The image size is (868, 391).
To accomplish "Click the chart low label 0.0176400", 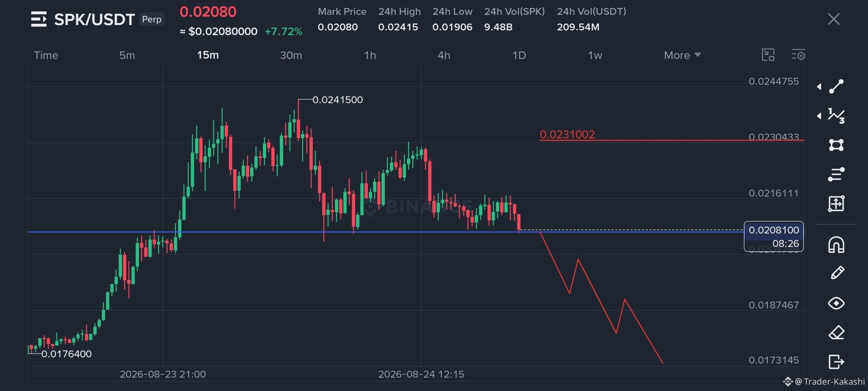I will [x=67, y=354].
